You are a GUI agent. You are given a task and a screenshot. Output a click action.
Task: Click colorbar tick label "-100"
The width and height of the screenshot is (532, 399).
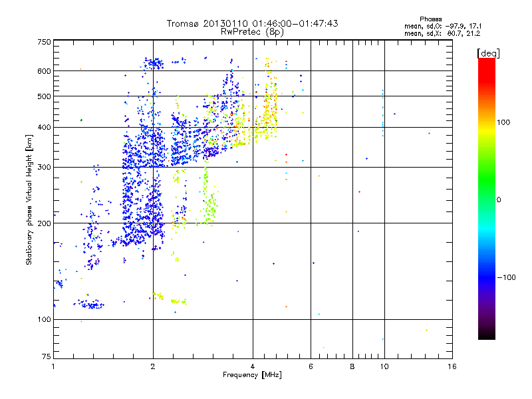tap(507, 277)
